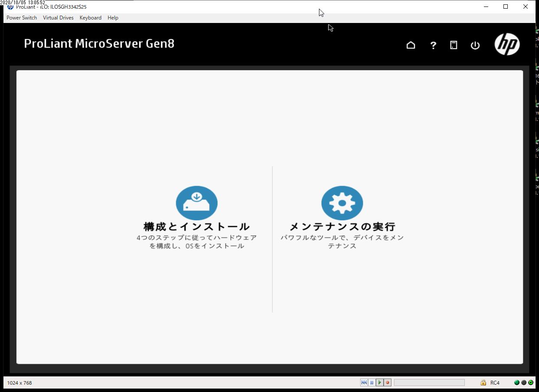Screen dimensions: 539x392
Task: Select the メンテナンスの実行 heading
Action: tap(342, 227)
